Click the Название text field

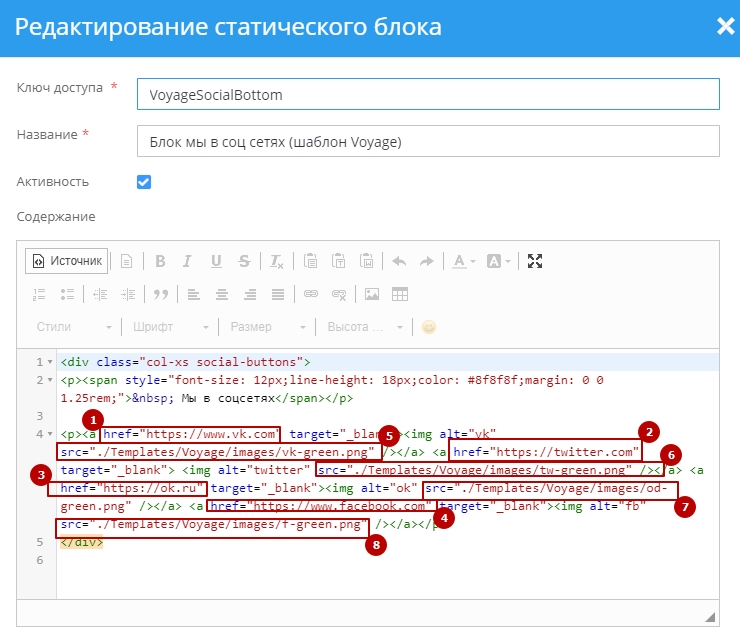click(x=427, y=142)
